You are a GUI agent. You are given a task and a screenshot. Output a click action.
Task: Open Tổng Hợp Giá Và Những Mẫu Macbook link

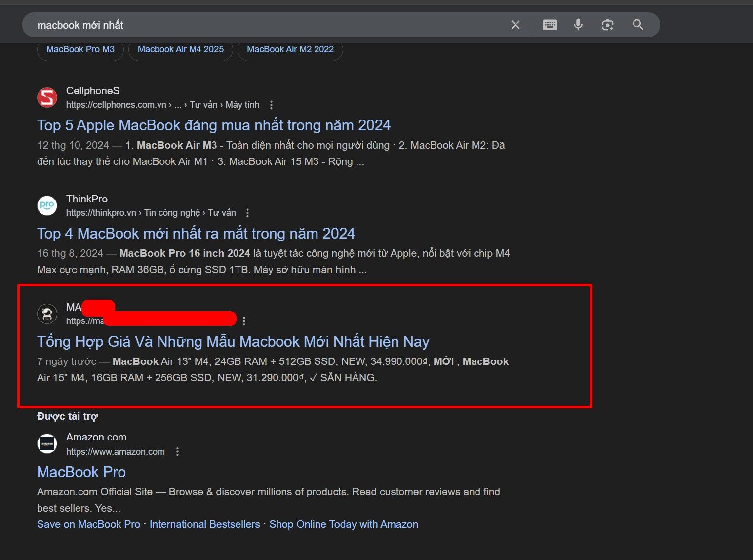[233, 342]
